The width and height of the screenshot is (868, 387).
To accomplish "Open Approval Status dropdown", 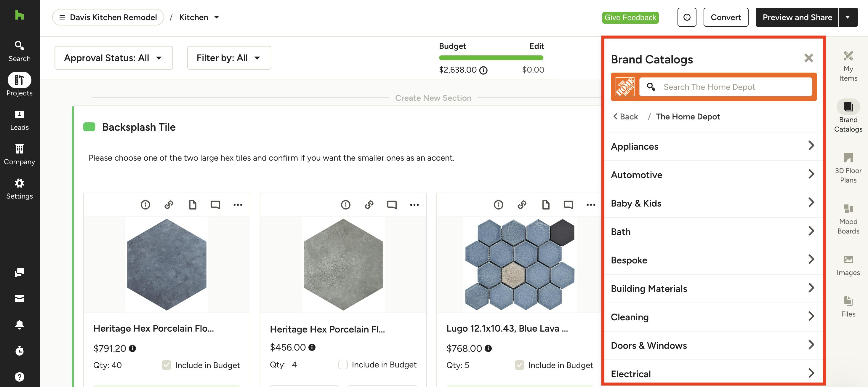I will [x=113, y=58].
